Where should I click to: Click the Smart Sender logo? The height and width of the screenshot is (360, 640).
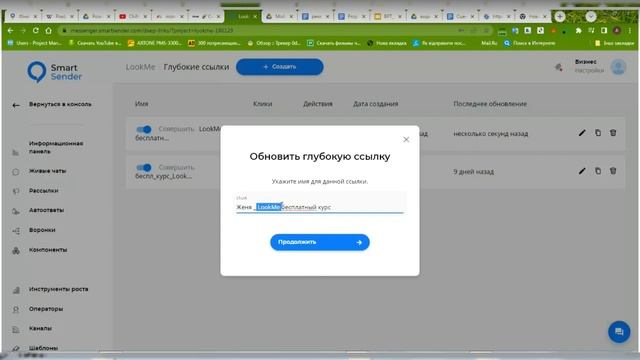pyautogui.click(x=55, y=72)
